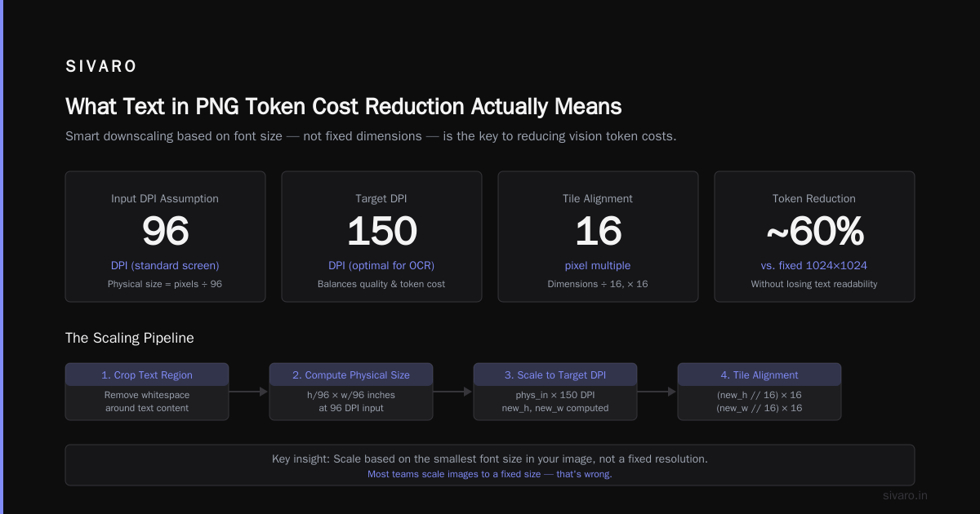Click 'Balances quality & token cost'
The height and width of the screenshot is (514, 980).
(381, 284)
